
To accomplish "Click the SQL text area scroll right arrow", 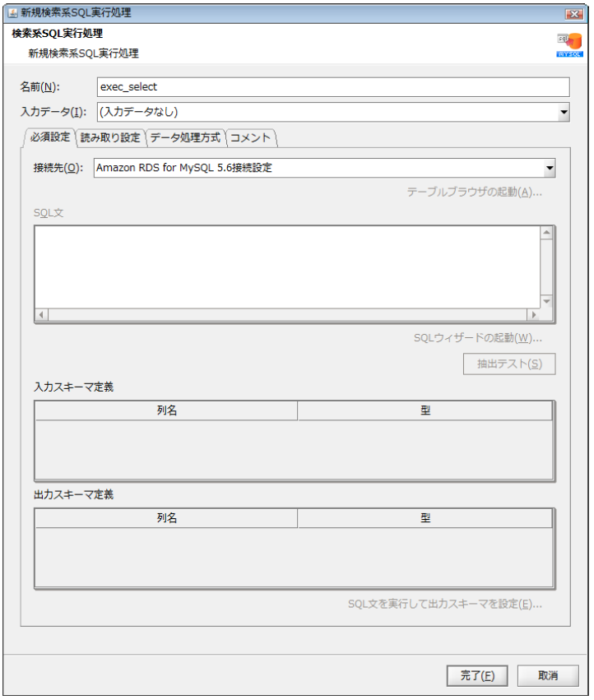I will click(533, 315).
